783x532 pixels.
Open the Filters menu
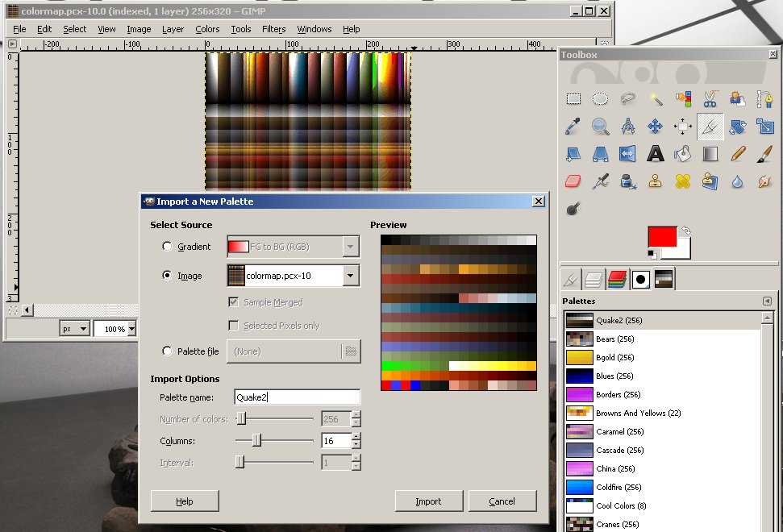click(x=273, y=29)
